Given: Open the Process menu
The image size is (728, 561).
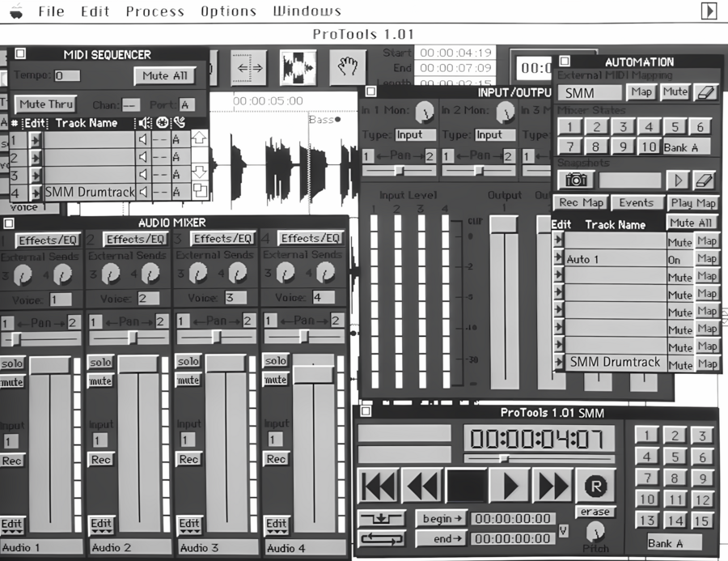Looking at the screenshot, I should point(154,11).
